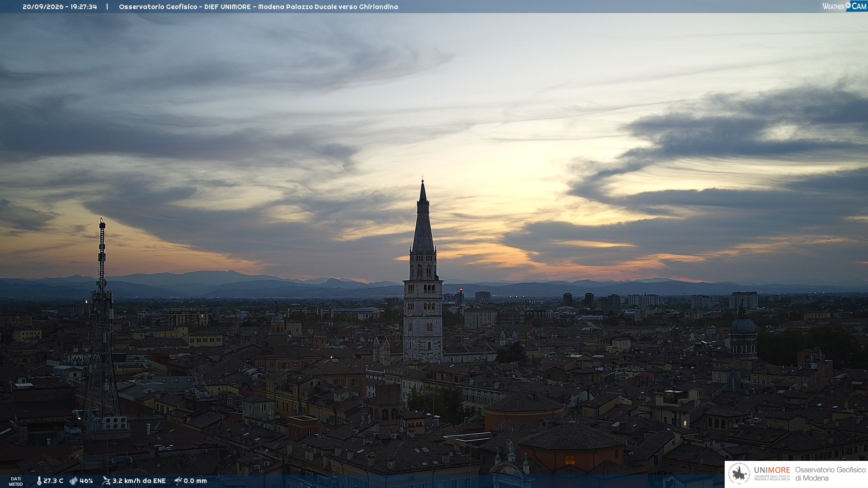The height and width of the screenshot is (488, 868).
Task: Click the UNIMORE wordmark text
Action: [772, 470]
